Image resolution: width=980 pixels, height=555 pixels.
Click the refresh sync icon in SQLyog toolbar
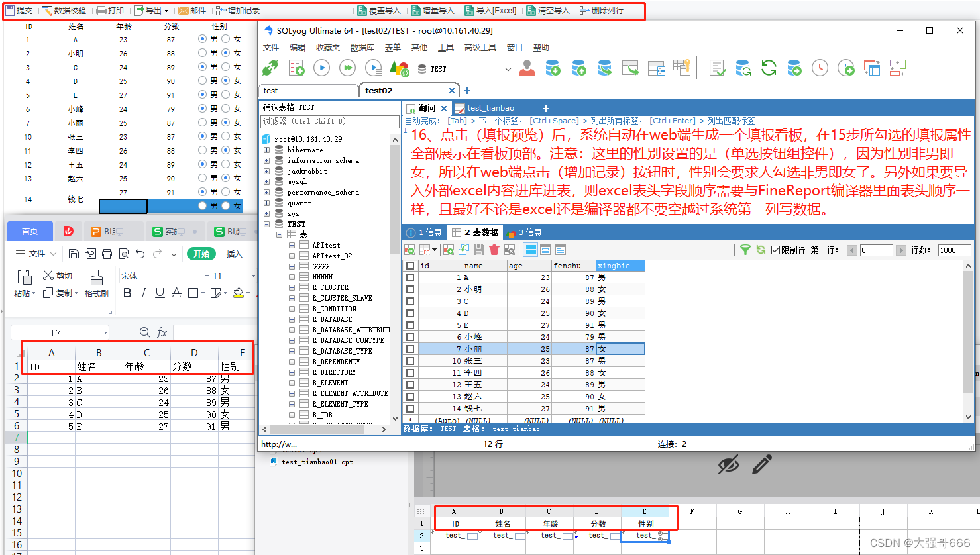click(x=769, y=68)
